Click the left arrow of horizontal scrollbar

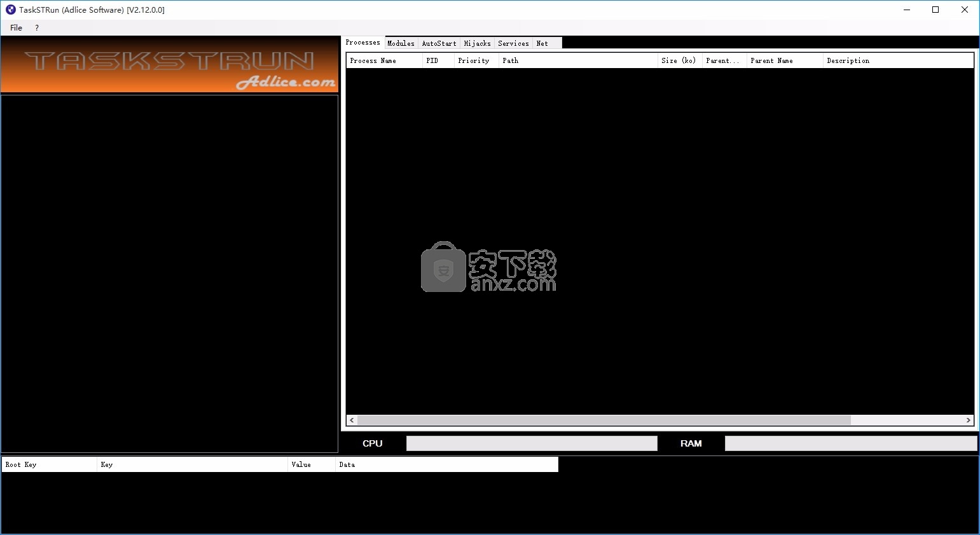pyautogui.click(x=352, y=420)
